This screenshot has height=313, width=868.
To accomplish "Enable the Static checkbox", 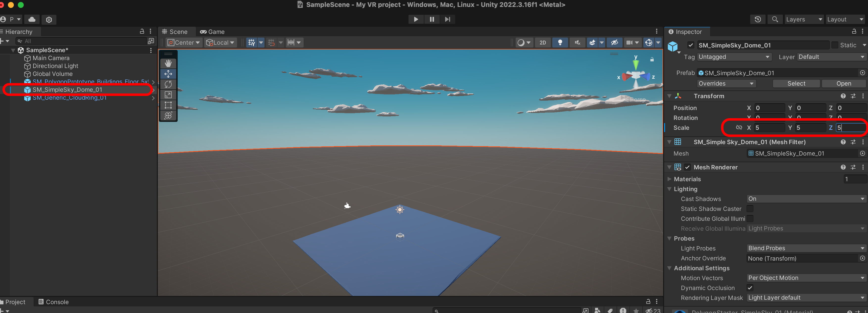I will tap(835, 45).
